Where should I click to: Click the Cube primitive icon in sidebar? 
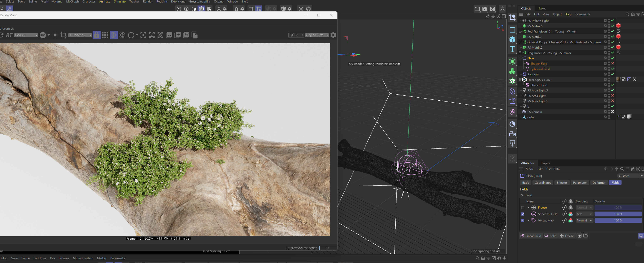512,39
